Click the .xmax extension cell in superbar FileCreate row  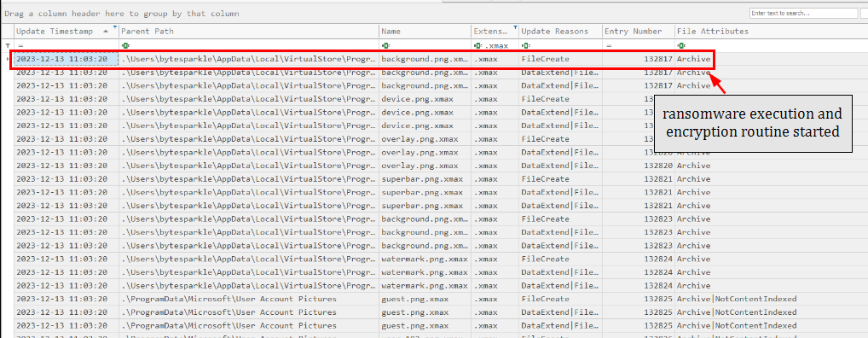click(x=495, y=179)
